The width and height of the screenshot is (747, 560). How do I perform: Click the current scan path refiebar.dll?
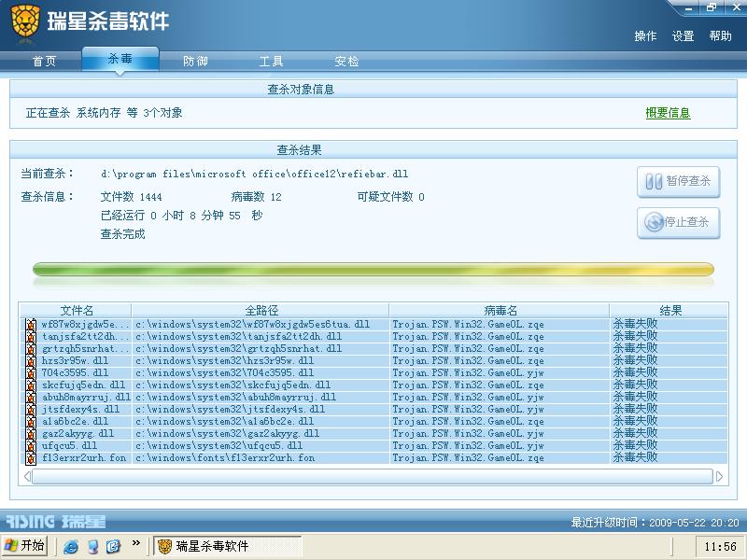coord(254,175)
